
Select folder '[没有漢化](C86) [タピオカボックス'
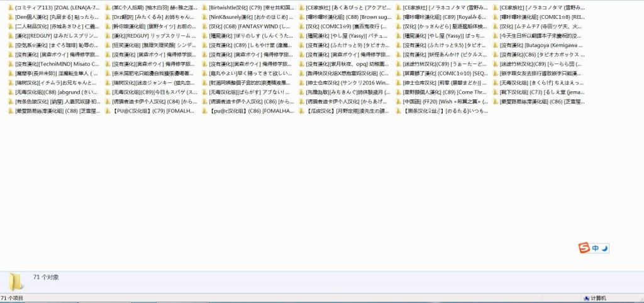click(x=539, y=55)
